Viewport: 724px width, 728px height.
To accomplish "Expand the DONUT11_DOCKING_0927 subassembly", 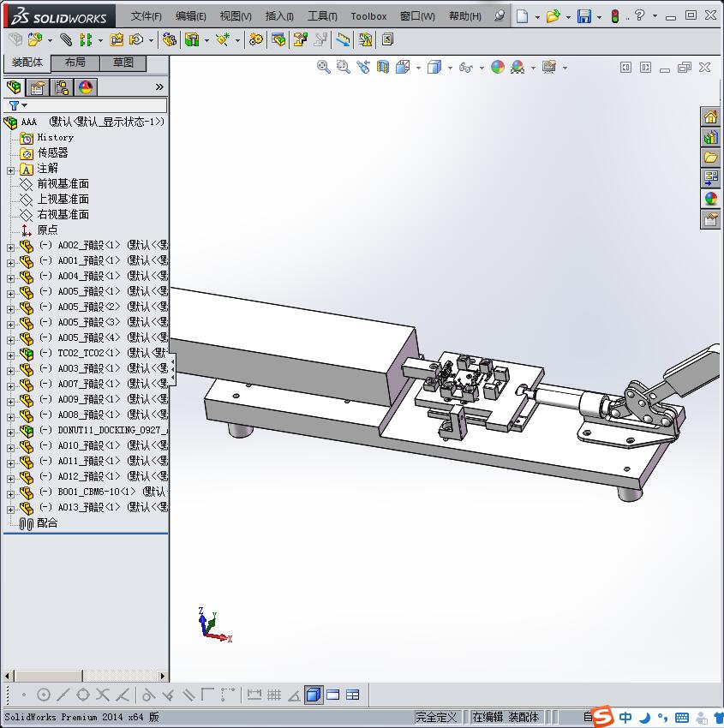I will tap(10, 433).
